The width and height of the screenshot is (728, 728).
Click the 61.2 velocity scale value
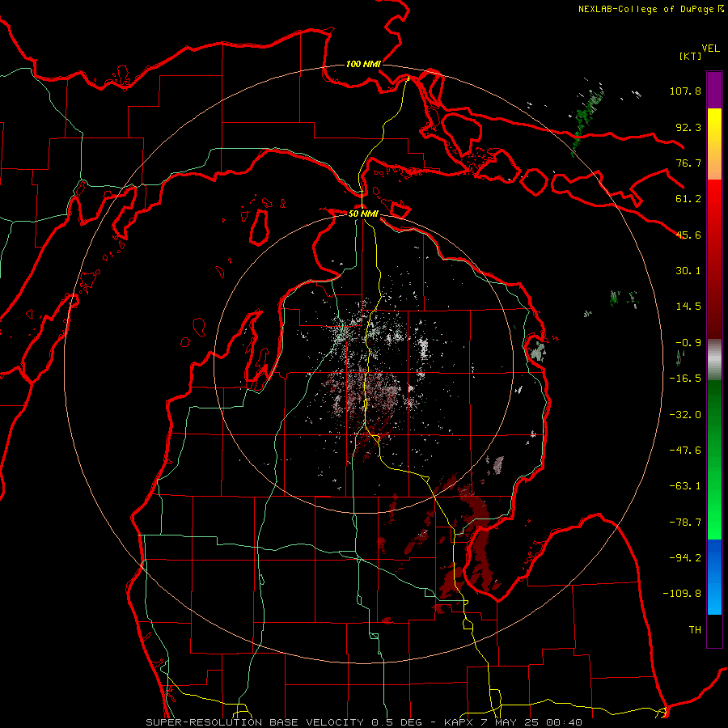tap(688, 199)
